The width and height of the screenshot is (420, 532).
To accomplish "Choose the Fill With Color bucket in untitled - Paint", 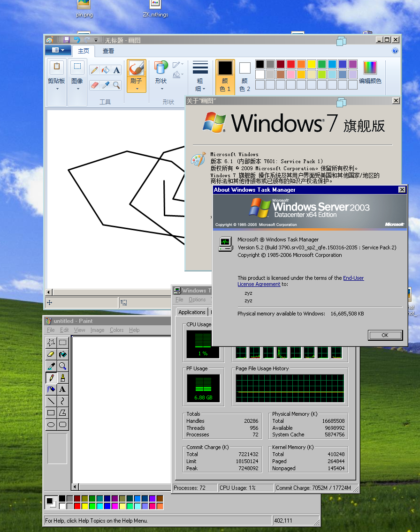I will (62, 354).
